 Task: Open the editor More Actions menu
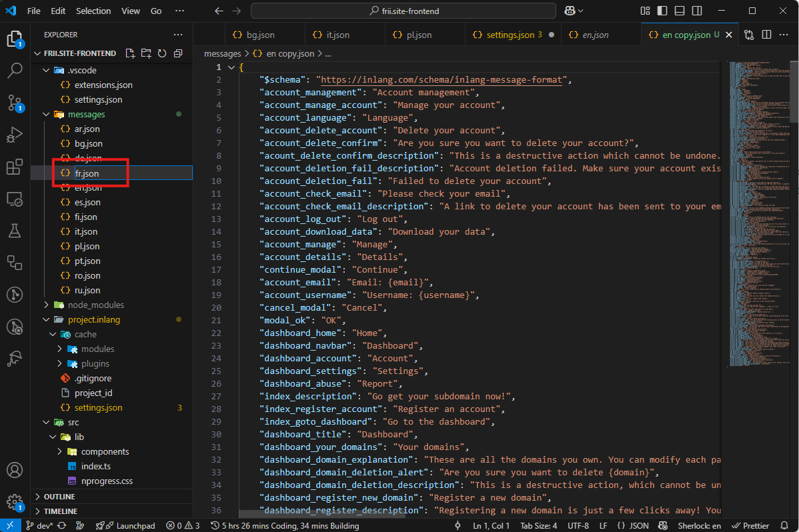point(784,35)
